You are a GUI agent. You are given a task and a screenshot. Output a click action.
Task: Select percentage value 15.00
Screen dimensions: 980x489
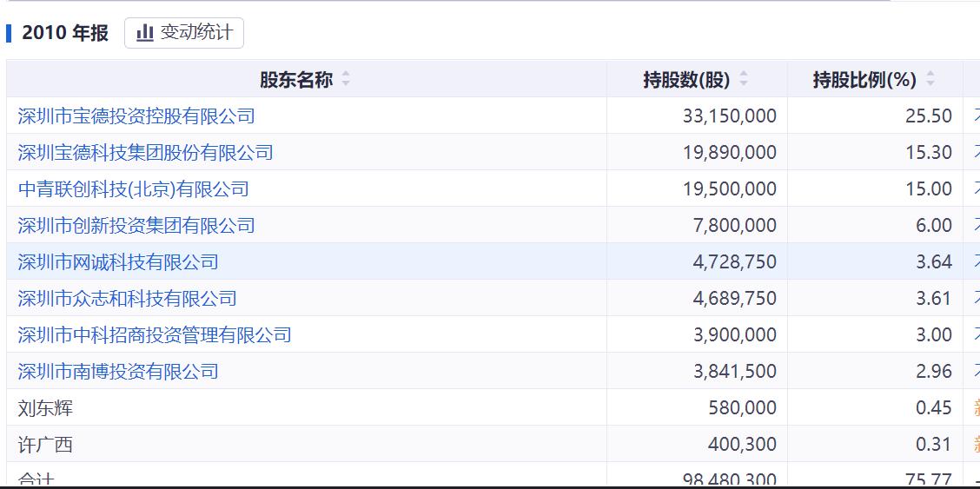click(x=929, y=188)
